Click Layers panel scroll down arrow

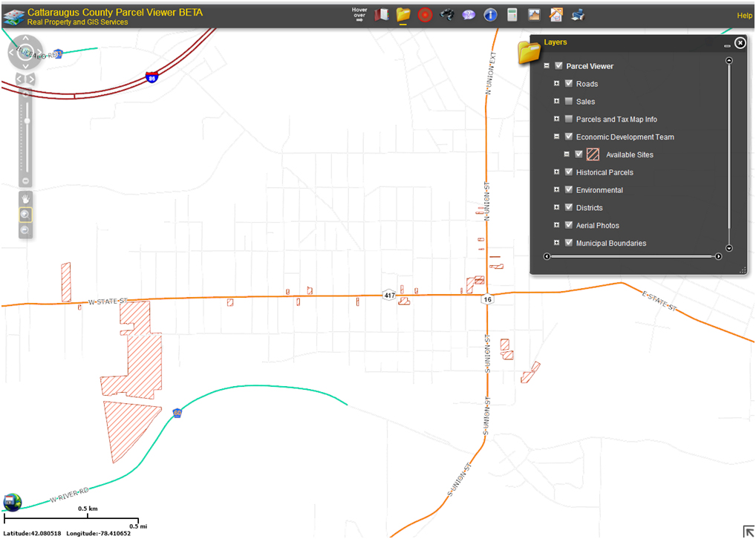pos(729,248)
